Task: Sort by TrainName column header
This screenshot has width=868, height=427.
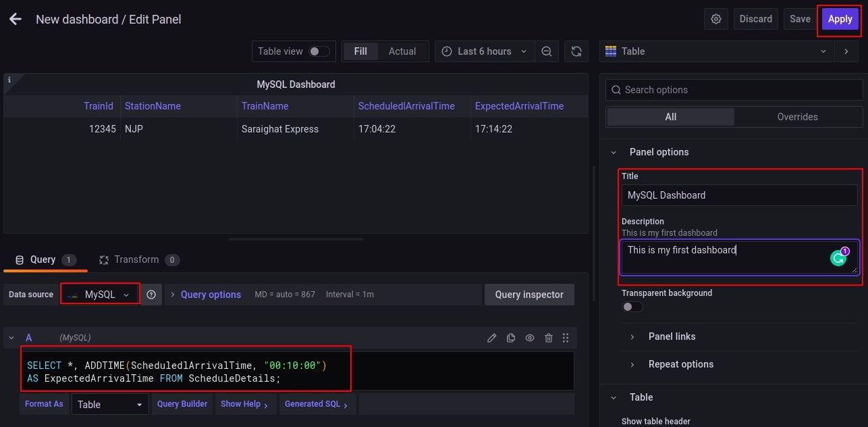Action: (x=265, y=106)
